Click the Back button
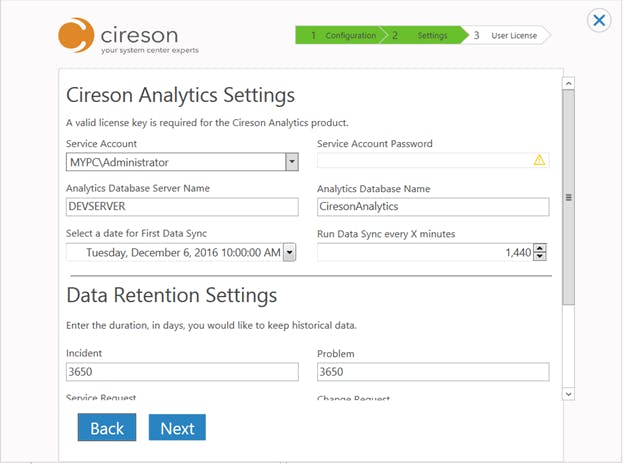624x464 pixels. click(x=107, y=427)
